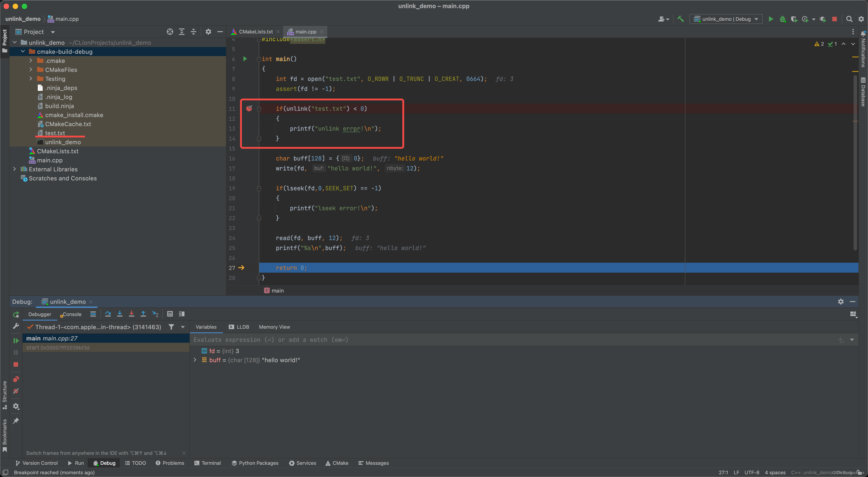Open thread selector dropdown arrow
The image size is (868, 477).
(183, 327)
